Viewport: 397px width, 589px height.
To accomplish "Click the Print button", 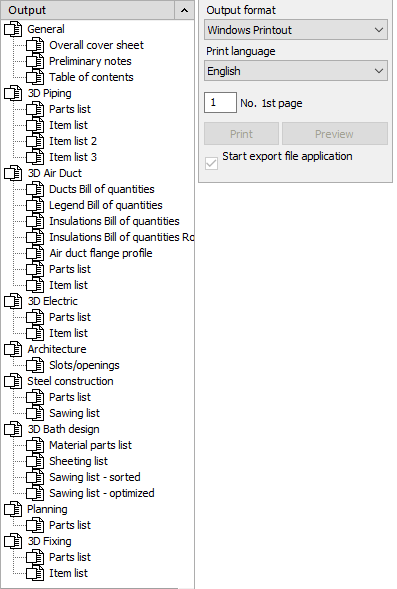I will pyautogui.click(x=242, y=134).
